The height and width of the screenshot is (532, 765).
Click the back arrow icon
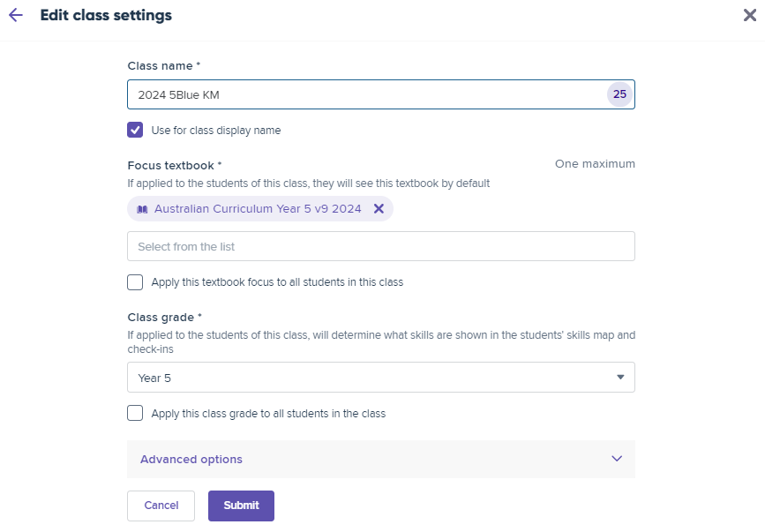coord(16,15)
